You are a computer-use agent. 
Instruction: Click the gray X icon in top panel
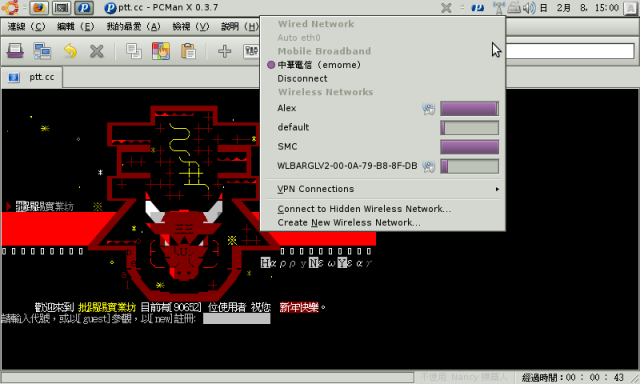tap(447, 7)
